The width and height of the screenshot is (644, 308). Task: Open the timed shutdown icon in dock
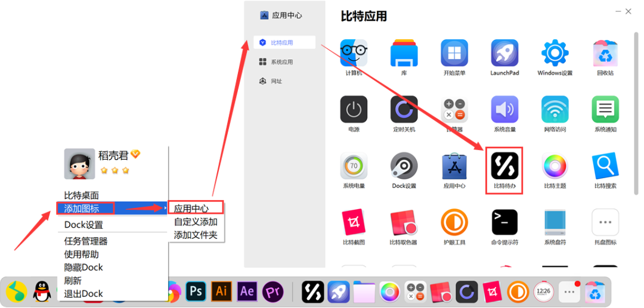click(x=466, y=291)
